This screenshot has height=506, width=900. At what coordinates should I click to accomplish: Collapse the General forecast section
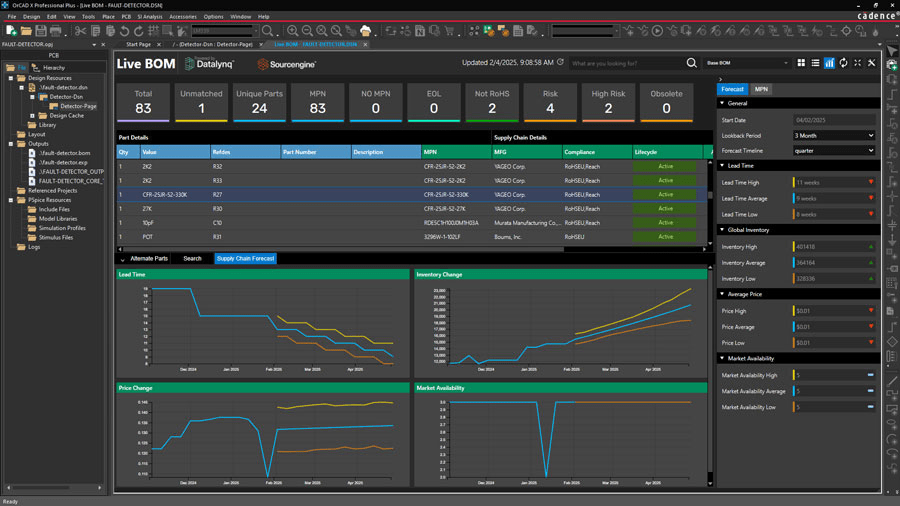[x=723, y=104]
